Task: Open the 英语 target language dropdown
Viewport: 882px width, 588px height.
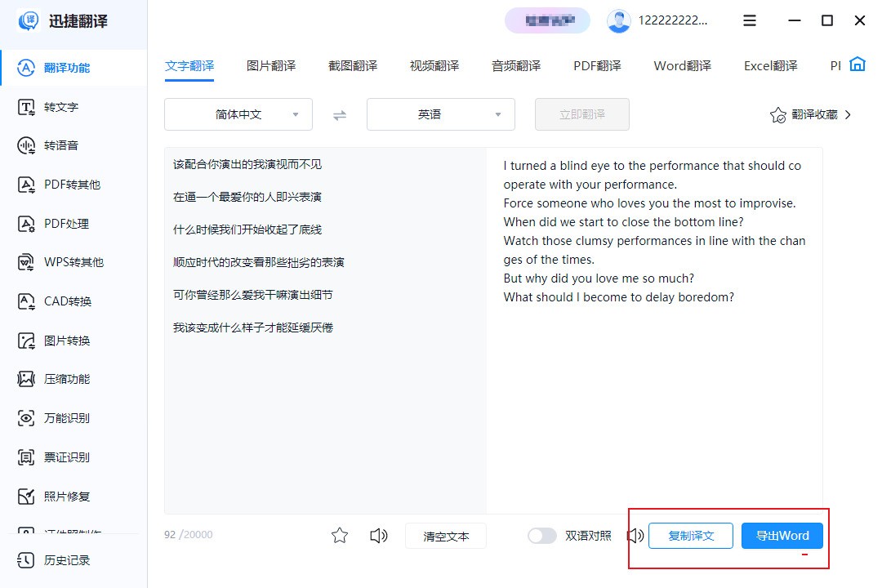Action: point(440,114)
